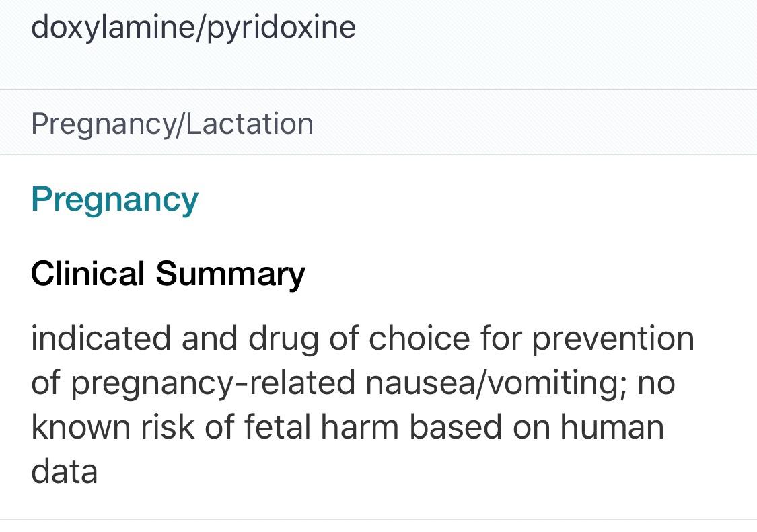This screenshot has height=532, width=757.
Task: Click "pyridoxine" in the header title
Action: 281,28
